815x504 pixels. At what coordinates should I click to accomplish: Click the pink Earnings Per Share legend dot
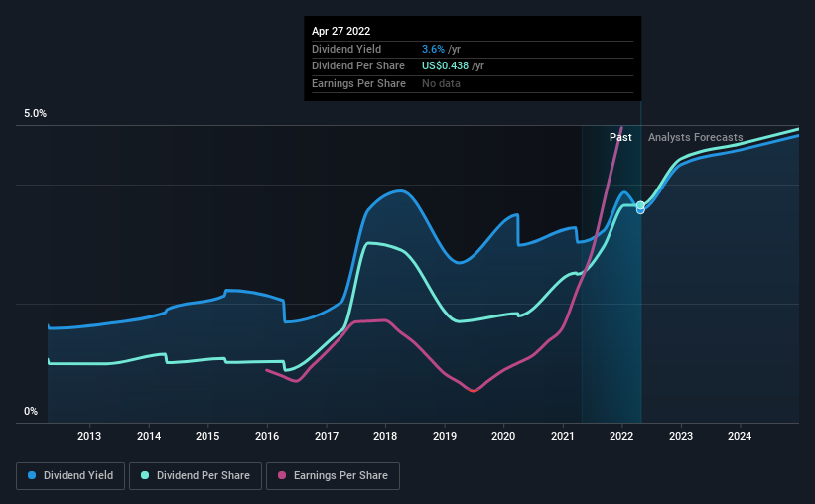click(x=282, y=475)
